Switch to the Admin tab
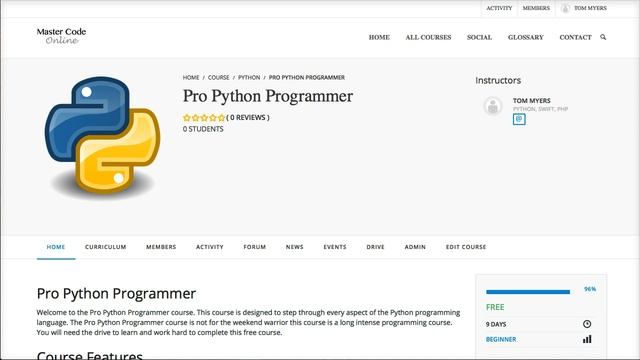Screen dimensions: 640x360 tap(415, 247)
